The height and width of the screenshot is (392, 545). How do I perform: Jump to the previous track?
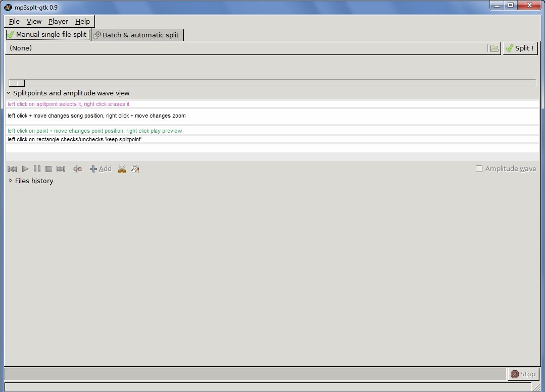(x=12, y=169)
